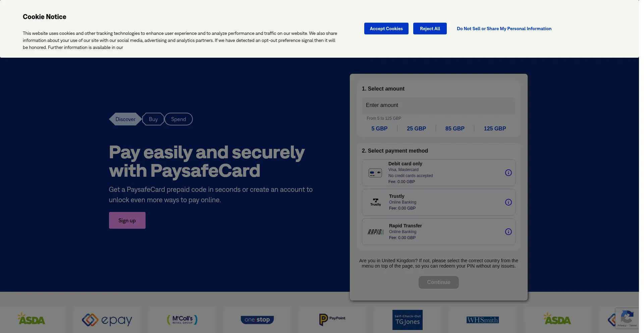Switch to the Buy tab
This screenshot has width=644, height=333.
(153, 119)
